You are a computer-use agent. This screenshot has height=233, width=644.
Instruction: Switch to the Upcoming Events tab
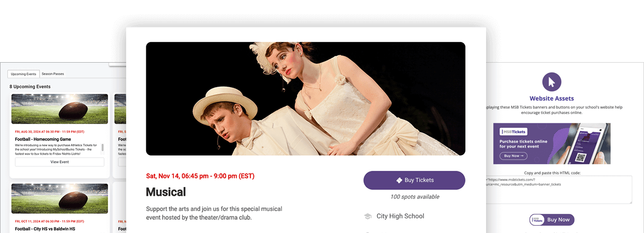(23, 74)
